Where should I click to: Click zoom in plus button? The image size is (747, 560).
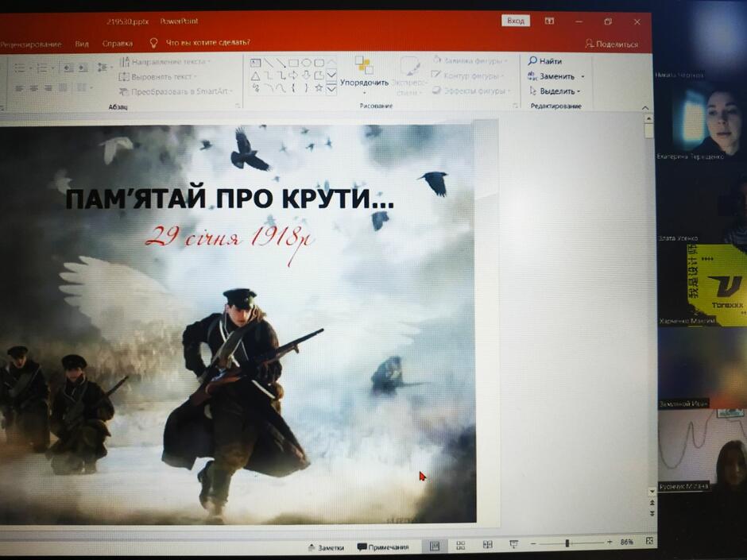[x=610, y=542]
